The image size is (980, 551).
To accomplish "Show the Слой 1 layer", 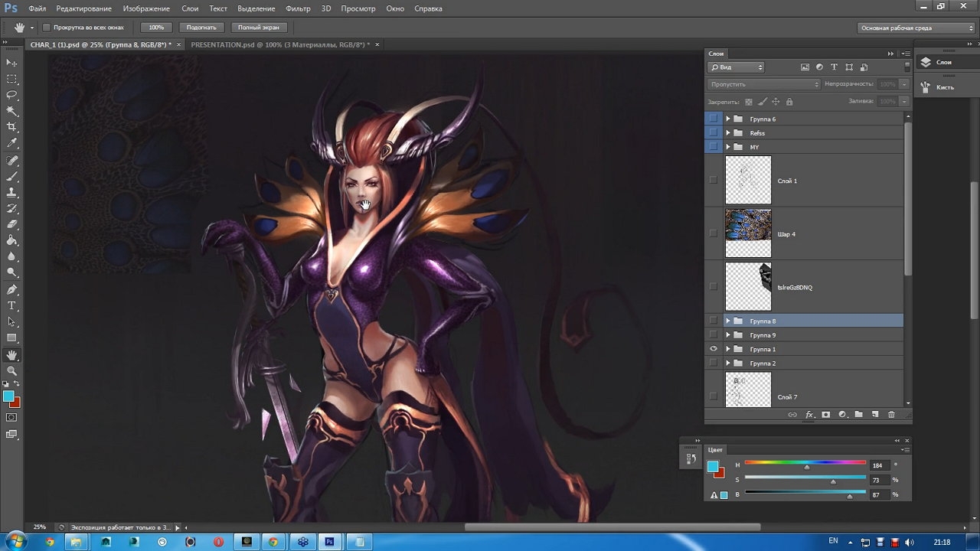I will (x=714, y=181).
